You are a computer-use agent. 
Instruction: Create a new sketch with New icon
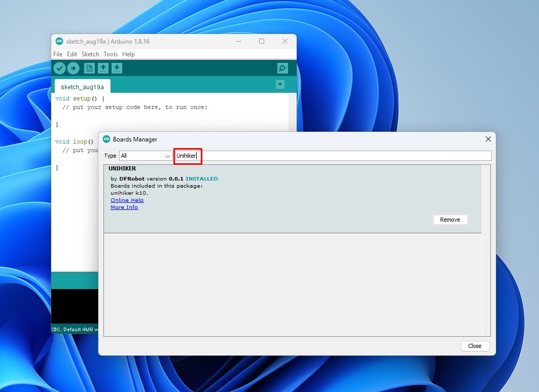point(89,68)
